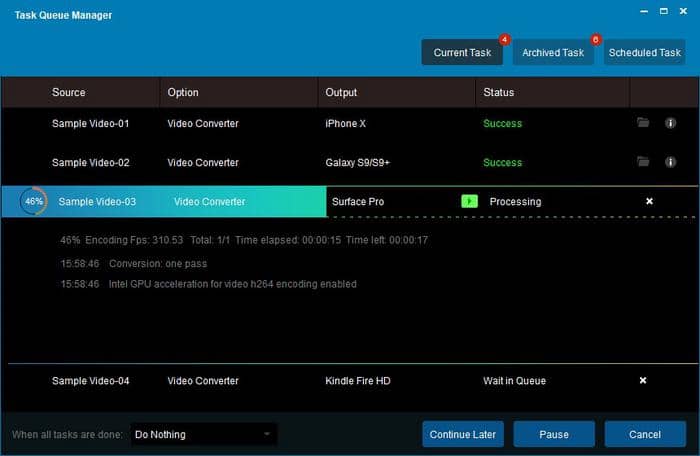View info icon for Sample Video-02
Viewport: 700px width, 456px height.
(670, 162)
